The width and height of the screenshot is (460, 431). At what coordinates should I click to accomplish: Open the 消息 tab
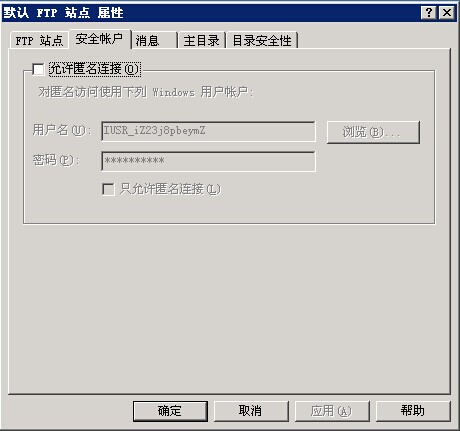coord(154,41)
